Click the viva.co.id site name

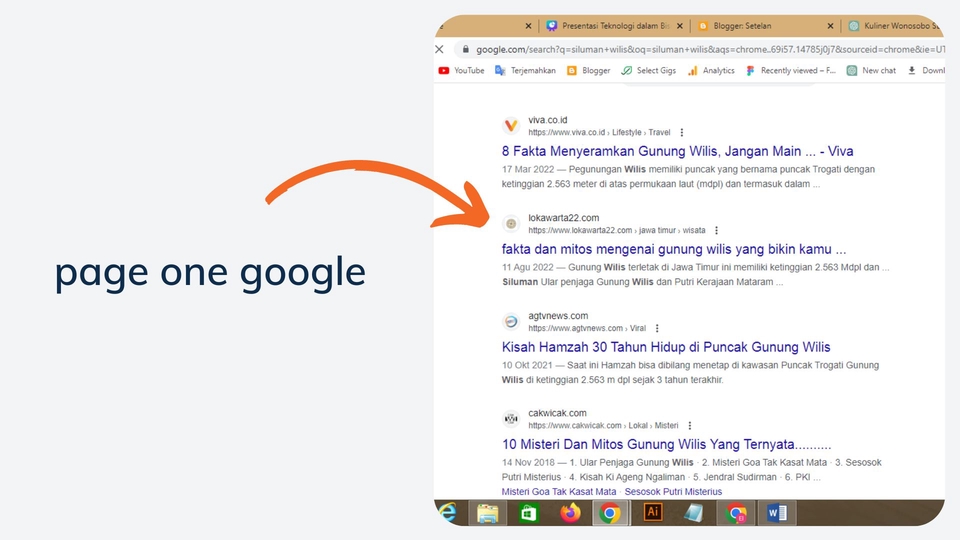click(x=547, y=119)
